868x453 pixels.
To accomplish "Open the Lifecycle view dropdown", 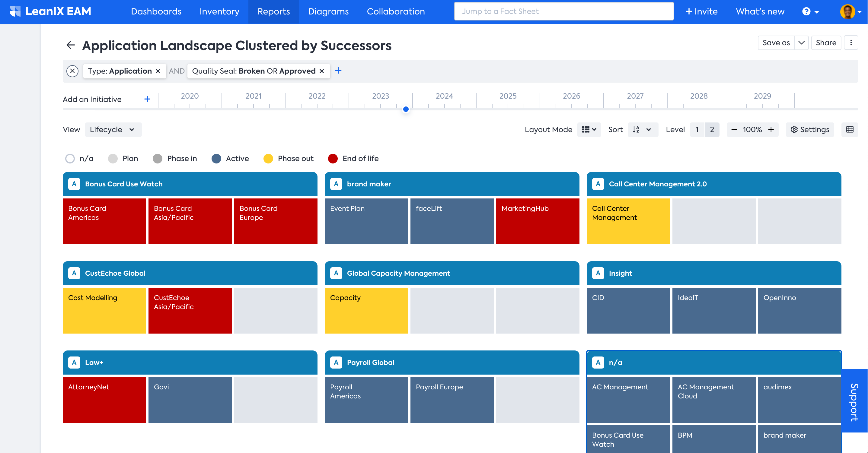I will tap(113, 129).
